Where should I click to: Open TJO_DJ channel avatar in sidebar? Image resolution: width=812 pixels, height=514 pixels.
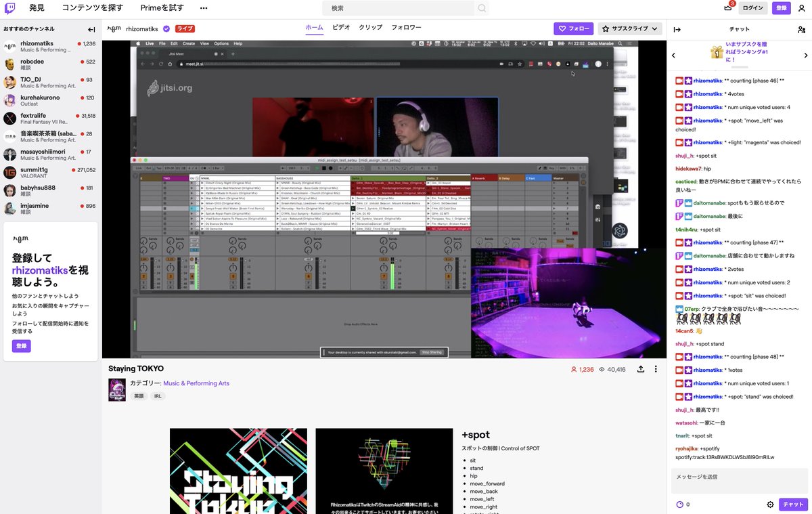coord(9,83)
